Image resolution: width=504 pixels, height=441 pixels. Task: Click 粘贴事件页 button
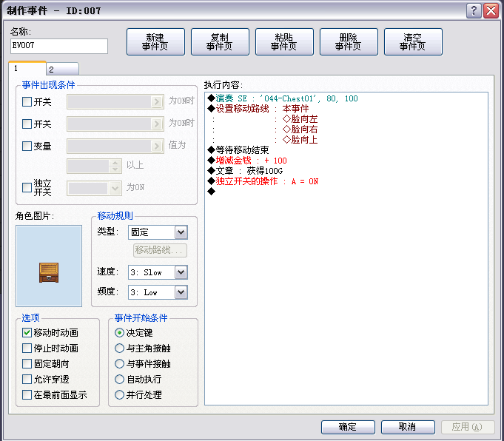[x=284, y=41]
